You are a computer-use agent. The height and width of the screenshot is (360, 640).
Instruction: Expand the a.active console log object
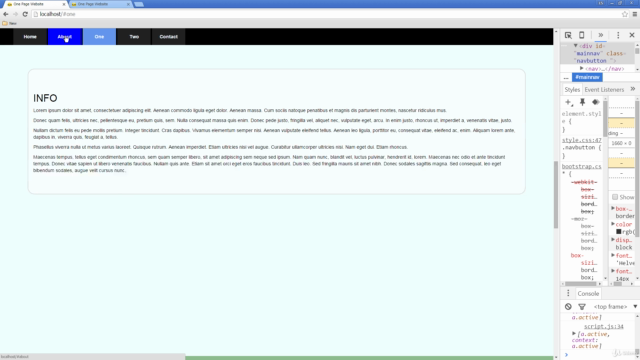coord(574,333)
